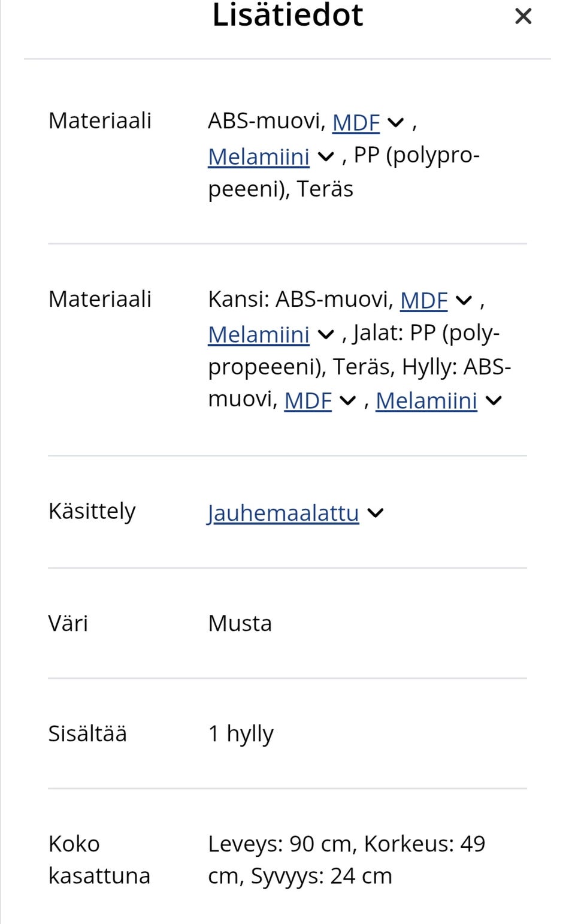Click the Koko kasattuna dimensions text
This screenshot has width=575, height=924.
(347, 859)
